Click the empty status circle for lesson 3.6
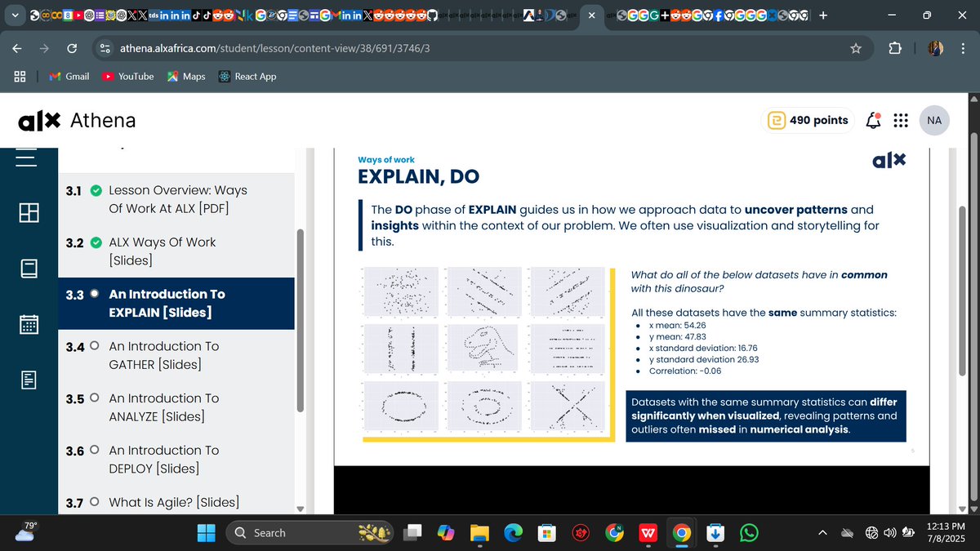 [95, 450]
